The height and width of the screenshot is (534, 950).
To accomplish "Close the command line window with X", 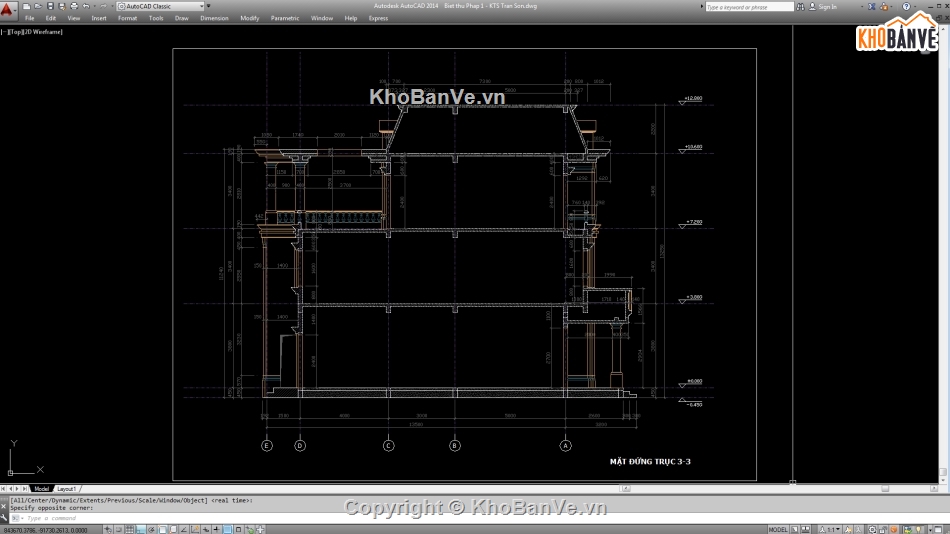I will (4, 506).
